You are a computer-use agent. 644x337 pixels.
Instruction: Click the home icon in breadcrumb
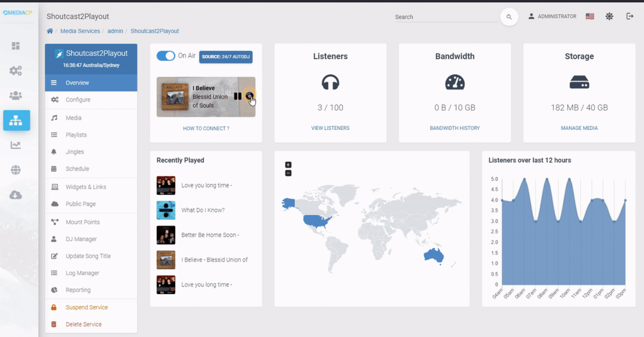pyautogui.click(x=50, y=31)
